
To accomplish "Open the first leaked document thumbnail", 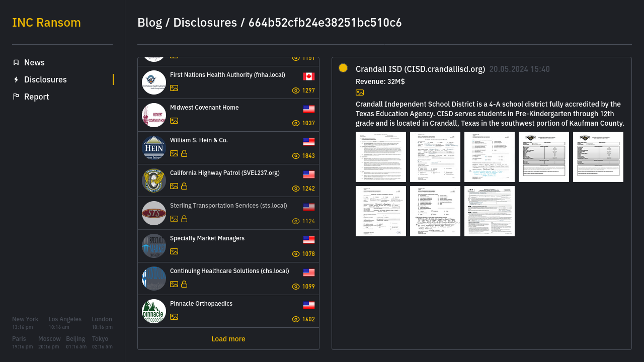I will tap(381, 157).
